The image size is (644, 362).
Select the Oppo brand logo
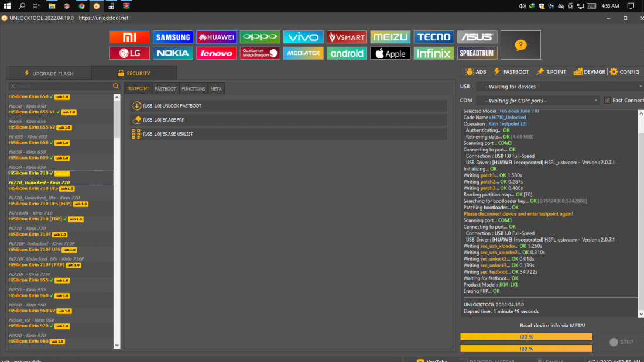point(260,37)
